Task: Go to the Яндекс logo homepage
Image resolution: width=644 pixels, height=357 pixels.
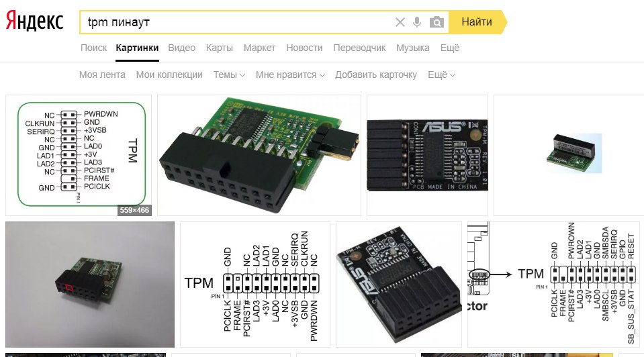Action: 34,21
